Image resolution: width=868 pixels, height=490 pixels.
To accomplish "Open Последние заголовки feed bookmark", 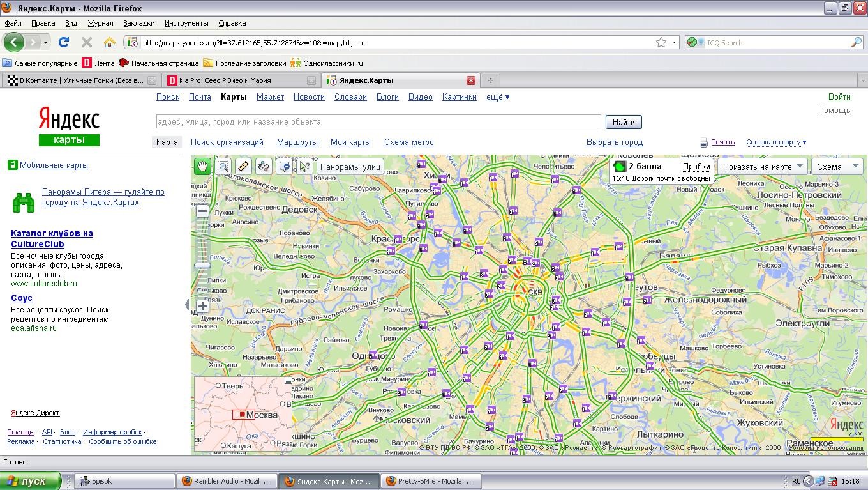I will coord(244,63).
